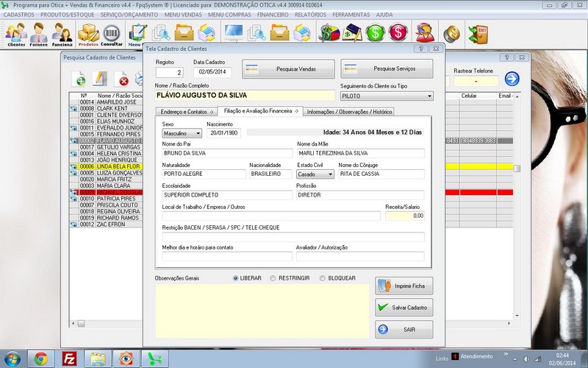Select the BLOQUEAR radio option

coord(321,278)
